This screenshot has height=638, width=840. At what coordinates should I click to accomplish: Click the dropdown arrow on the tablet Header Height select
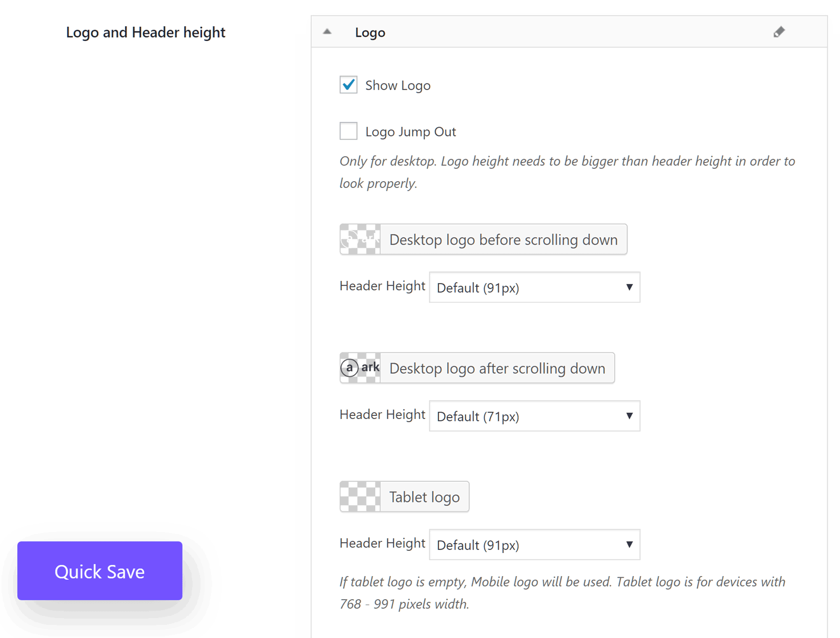(629, 545)
